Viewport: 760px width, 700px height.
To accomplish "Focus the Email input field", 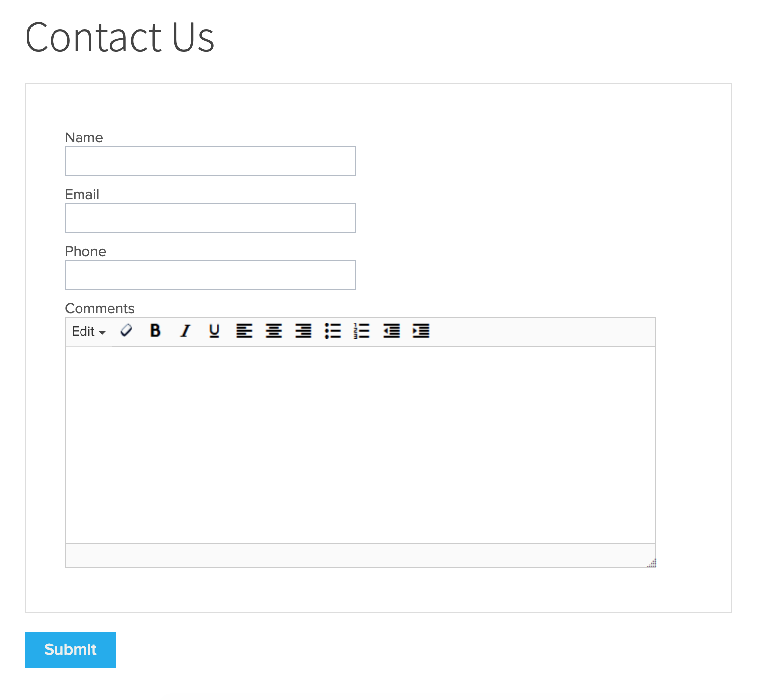I will coord(210,218).
